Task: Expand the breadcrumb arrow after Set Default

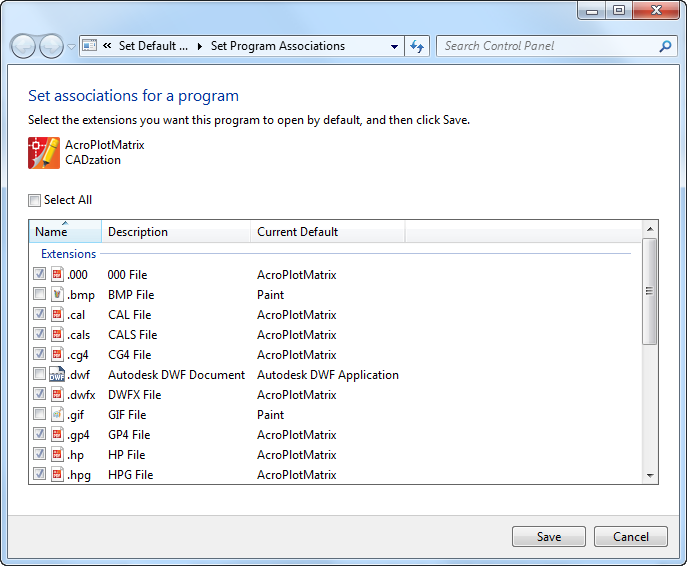Action: click(200, 46)
